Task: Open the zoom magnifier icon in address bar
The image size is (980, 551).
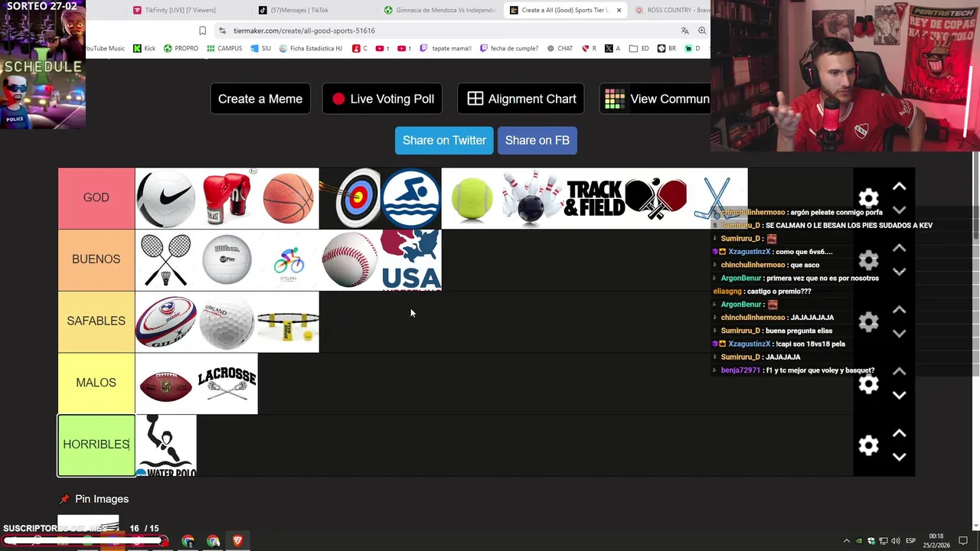Action: click(x=702, y=31)
